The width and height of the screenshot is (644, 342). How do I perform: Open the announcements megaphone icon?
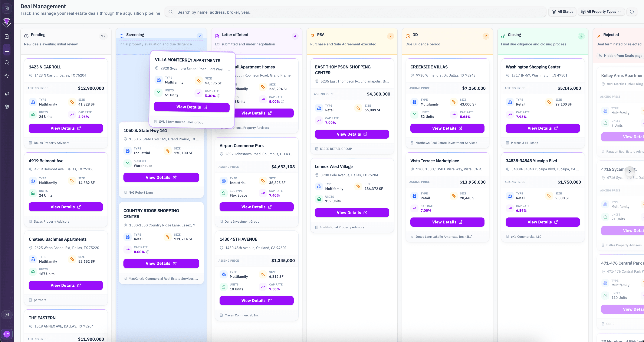coord(7,94)
